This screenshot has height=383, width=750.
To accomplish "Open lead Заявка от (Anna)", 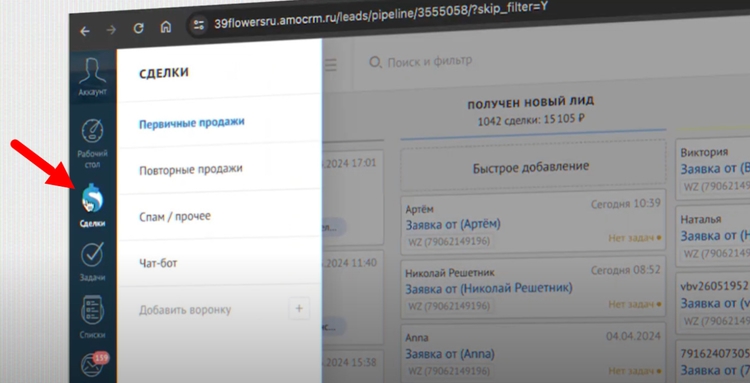I will (450, 354).
